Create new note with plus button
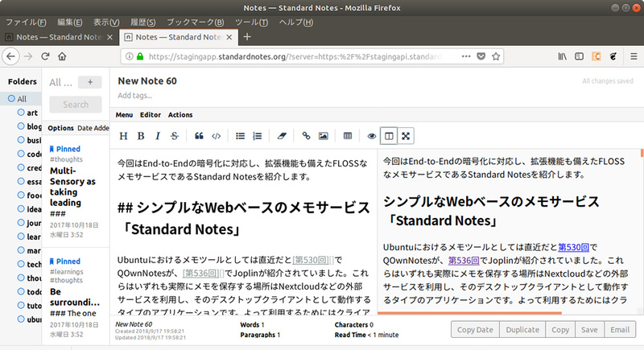This screenshot has height=350, width=644. 90,82
